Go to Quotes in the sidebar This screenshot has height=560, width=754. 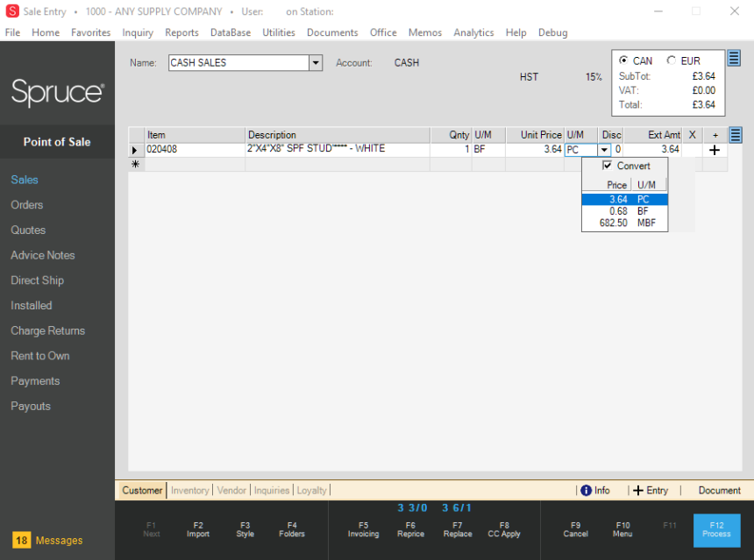pos(28,230)
